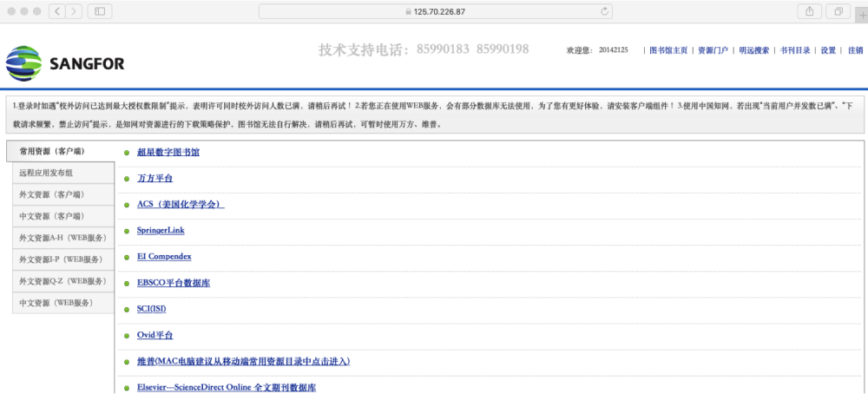This screenshot has width=868, height=394.
Task: Click green bullet beside 万方平台
Action: [127, 179]
